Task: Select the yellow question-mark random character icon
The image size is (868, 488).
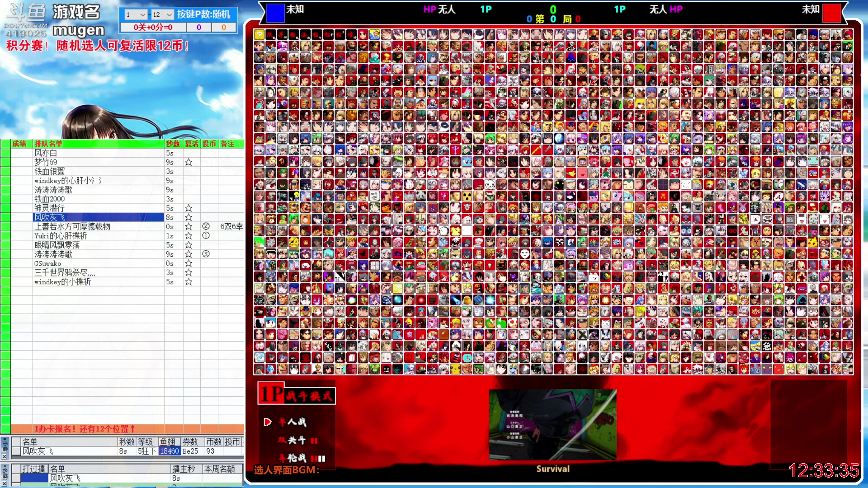Action: click(259, 34)
